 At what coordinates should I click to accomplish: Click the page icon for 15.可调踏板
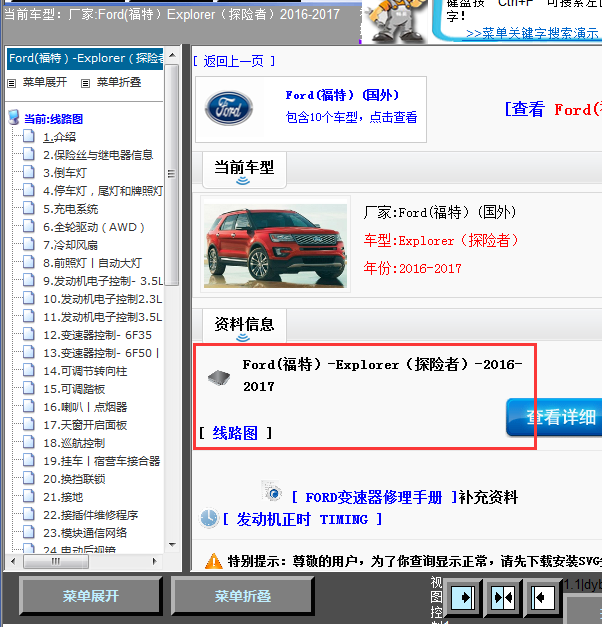[28, 388]
